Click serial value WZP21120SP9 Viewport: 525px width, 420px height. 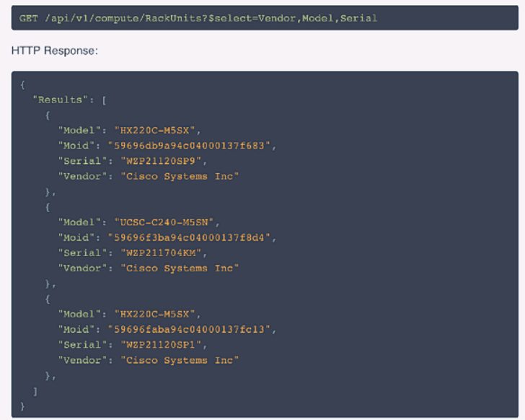[x=161, y=161]
